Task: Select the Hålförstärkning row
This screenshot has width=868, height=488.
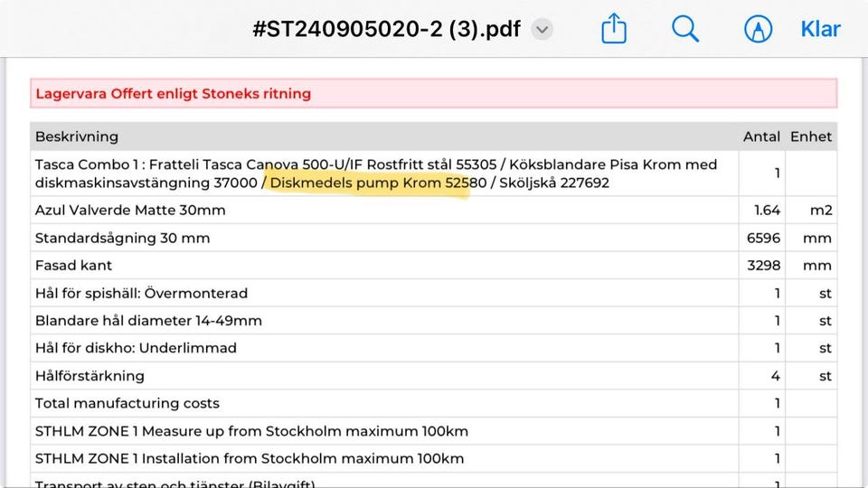Action: pyautogui.click(x=90, y=376)
